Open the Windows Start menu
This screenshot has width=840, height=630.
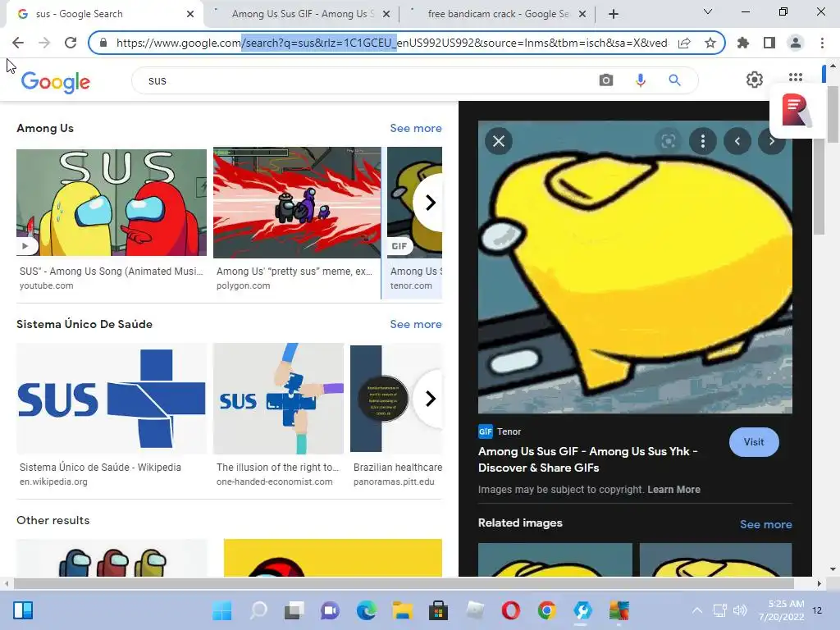(221, 610)
